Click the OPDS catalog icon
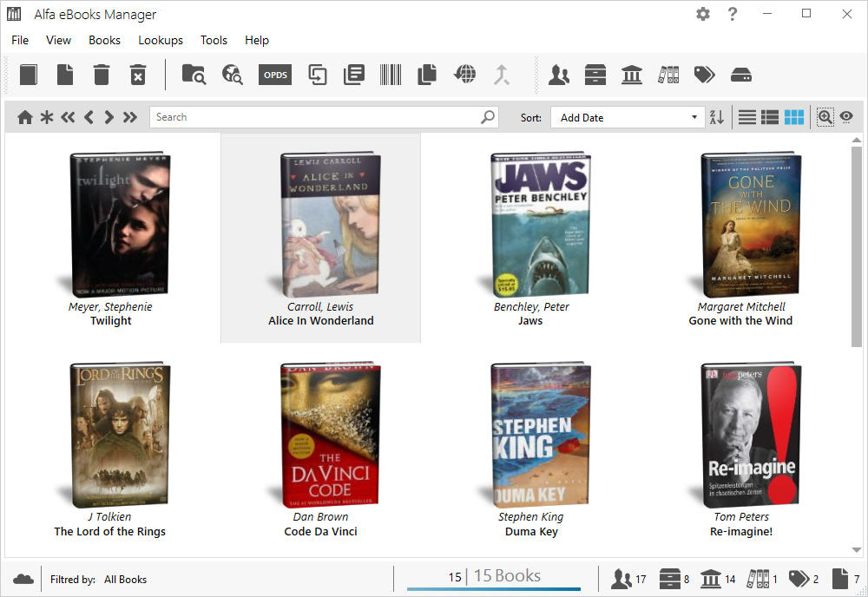 (274, 75)
